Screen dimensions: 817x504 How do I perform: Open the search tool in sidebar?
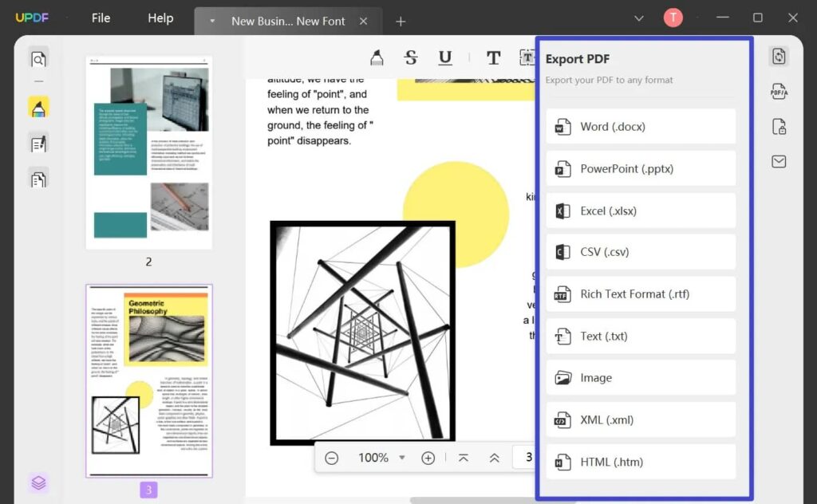click(x=37, y=59)
